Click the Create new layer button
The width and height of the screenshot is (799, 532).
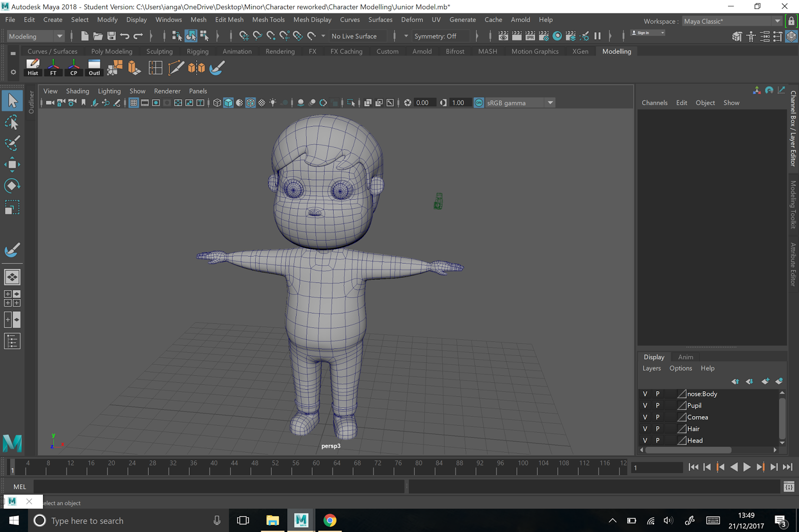pyautogui.click(x=765, y=381)
